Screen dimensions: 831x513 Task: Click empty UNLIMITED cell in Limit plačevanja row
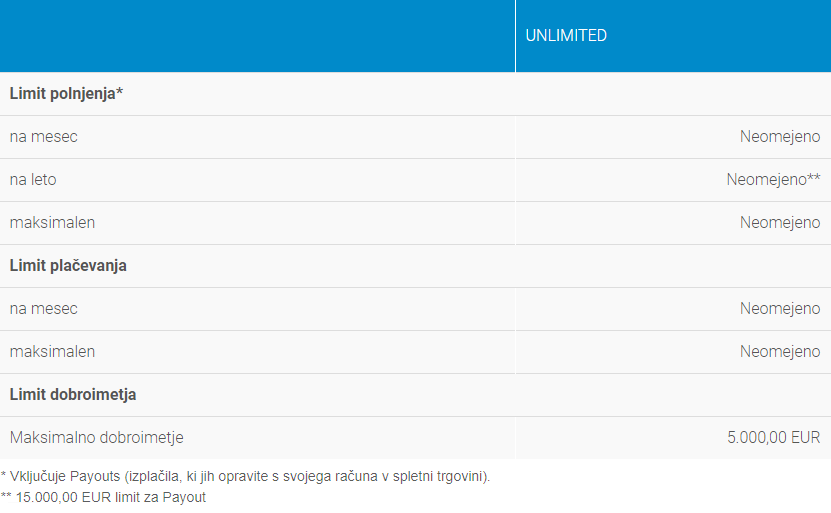673,266
